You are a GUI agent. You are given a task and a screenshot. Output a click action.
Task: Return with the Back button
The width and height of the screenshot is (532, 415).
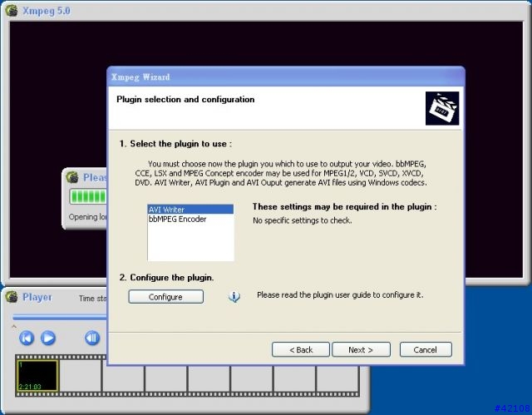tap(301, 349)
